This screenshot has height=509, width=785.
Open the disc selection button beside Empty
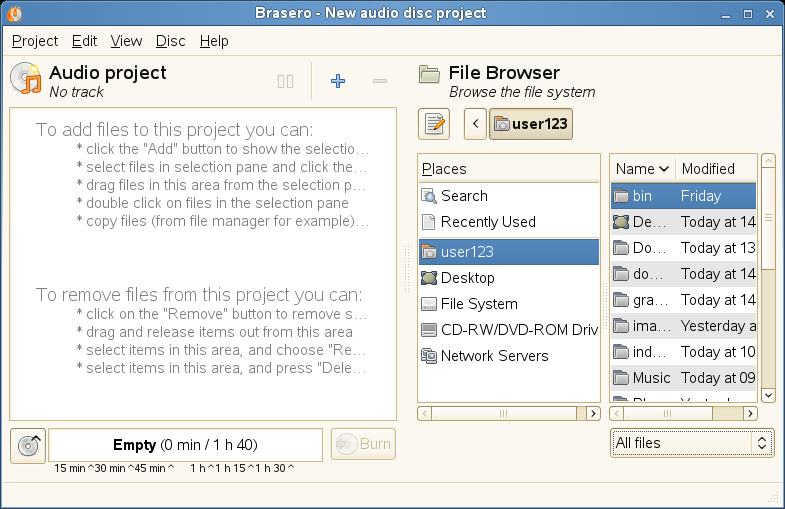click(x=28, y=445)
